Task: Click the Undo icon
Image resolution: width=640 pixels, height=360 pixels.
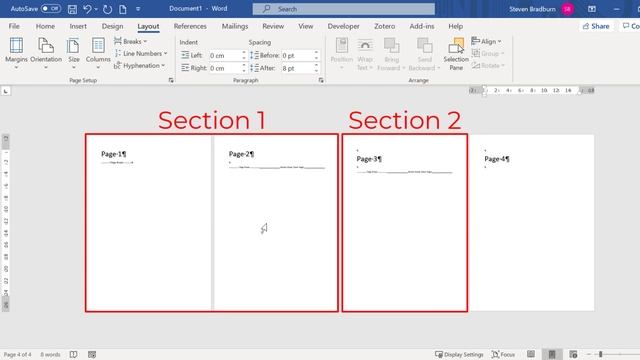Action: [x=87, y=9]
